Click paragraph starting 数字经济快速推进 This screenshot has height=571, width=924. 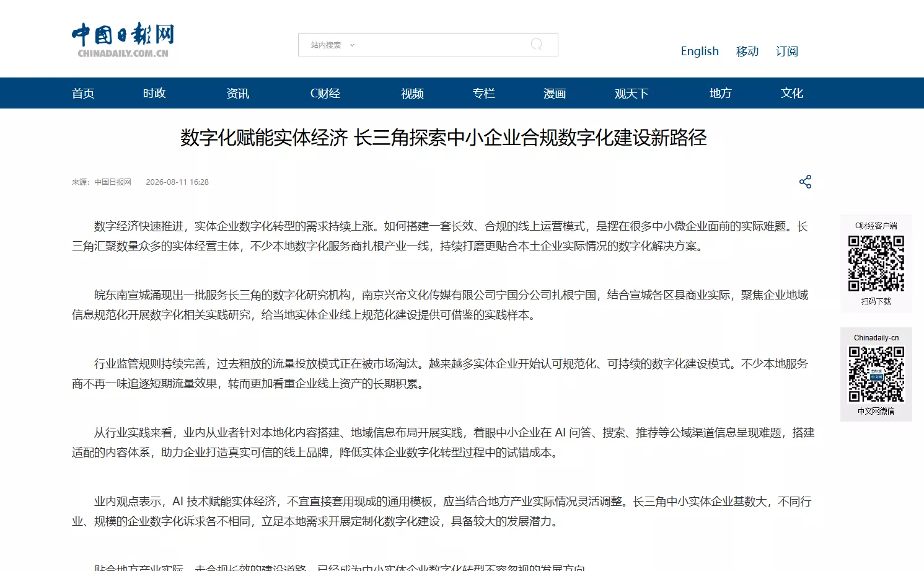440,236
